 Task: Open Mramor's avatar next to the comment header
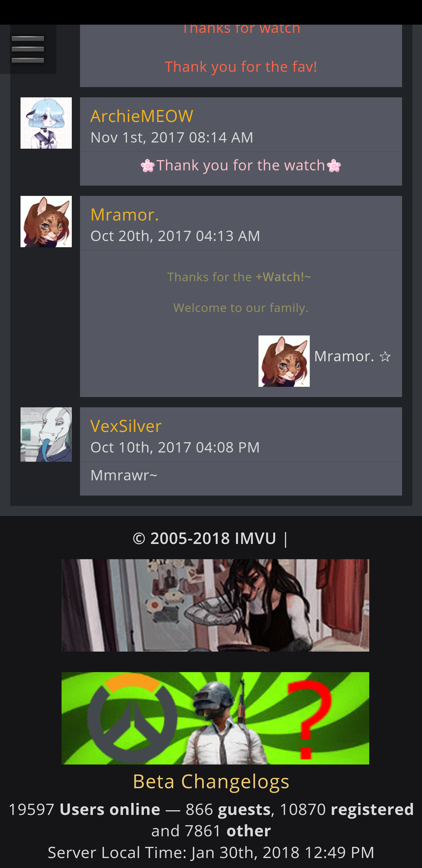coord(46,221)
